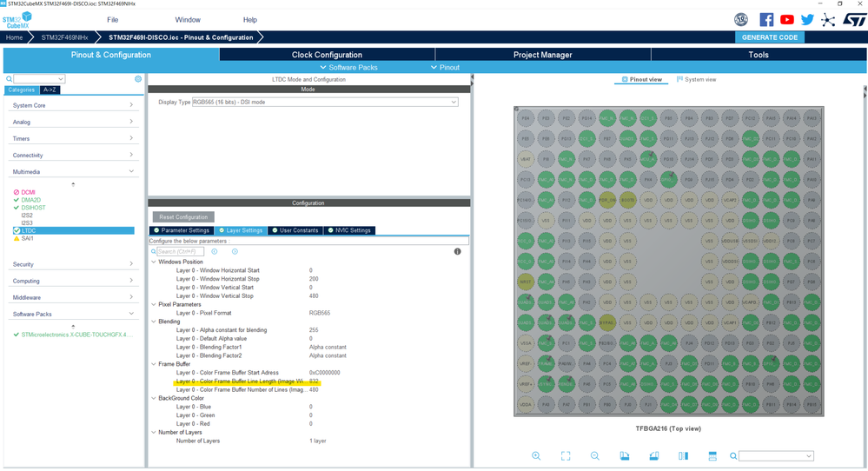Open the ST Facebook page icon
The image size is (868, 471).
tap(766, 20)
